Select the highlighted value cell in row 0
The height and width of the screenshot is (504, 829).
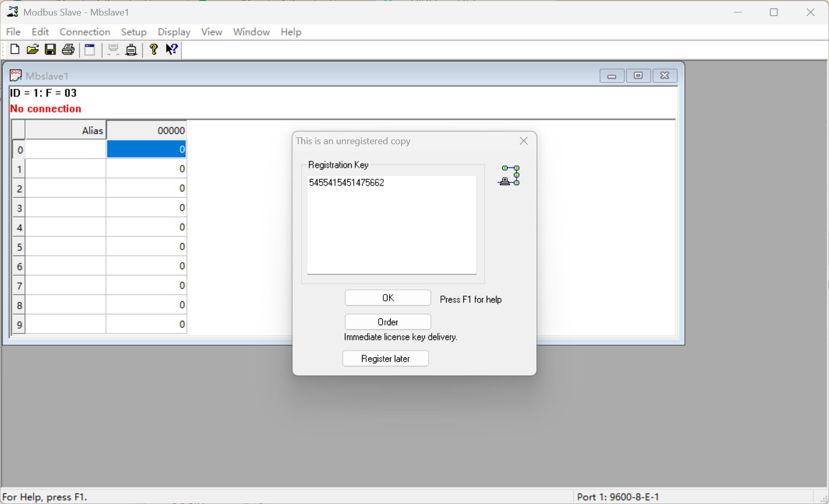click(x=146, y=149)
